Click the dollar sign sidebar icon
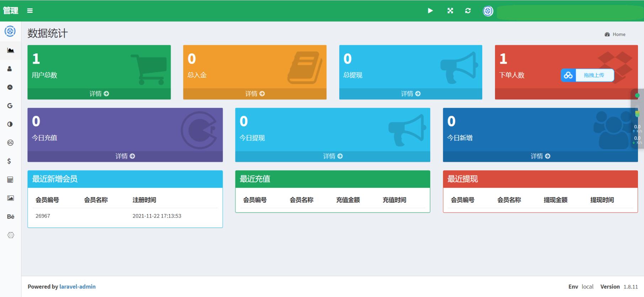Screen dimensions: 644x297 pos(10,161)
